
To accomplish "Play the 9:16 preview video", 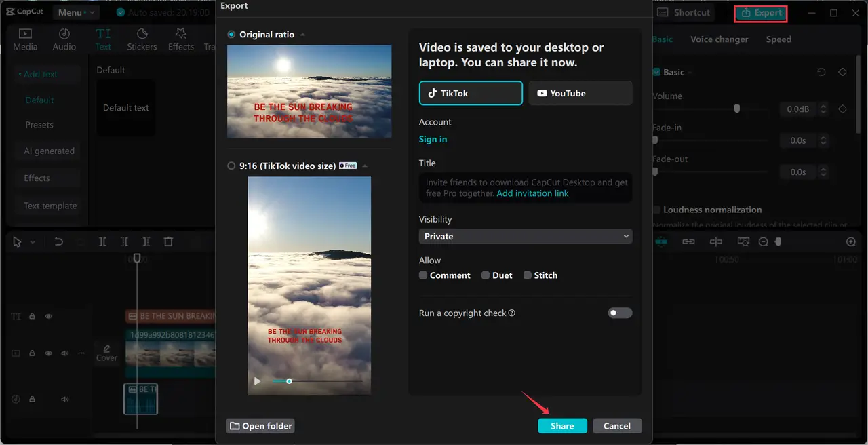I will coord(257,381).
